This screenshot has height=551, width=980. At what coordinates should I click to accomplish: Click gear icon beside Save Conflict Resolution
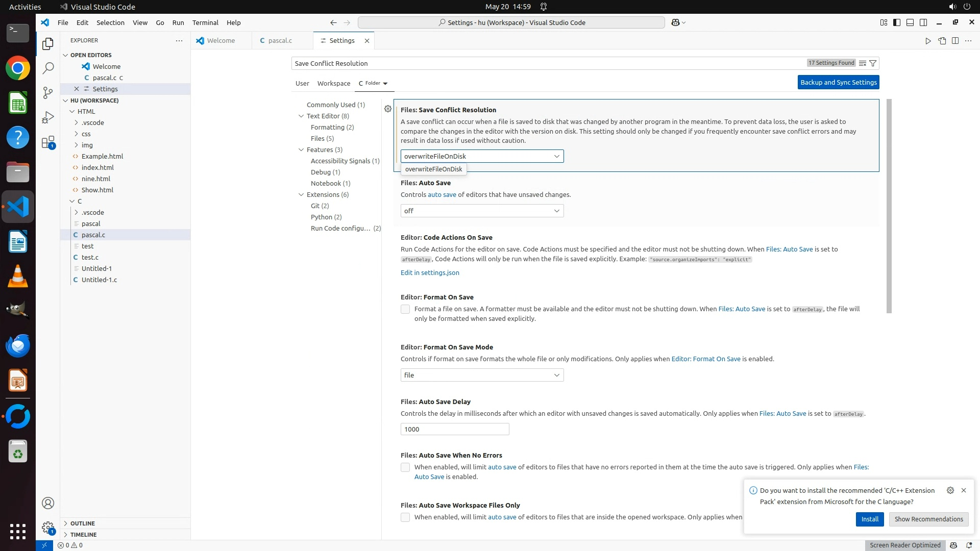(x=388, y=109)
